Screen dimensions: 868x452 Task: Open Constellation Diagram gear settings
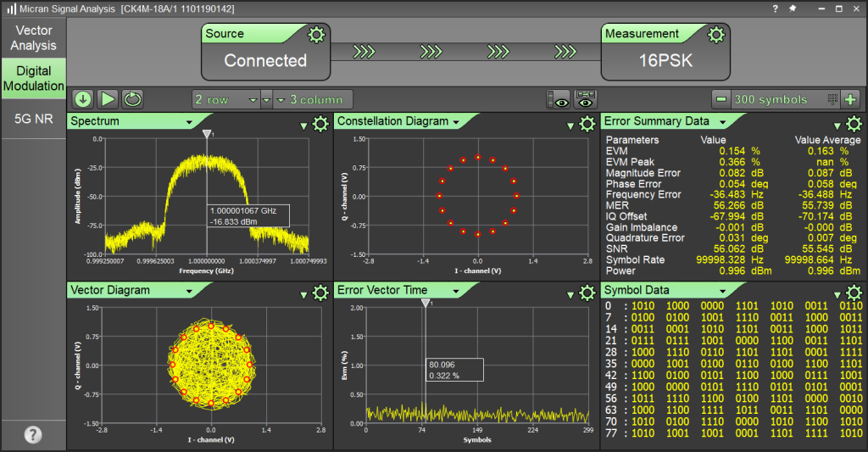[x=587, y=126]
